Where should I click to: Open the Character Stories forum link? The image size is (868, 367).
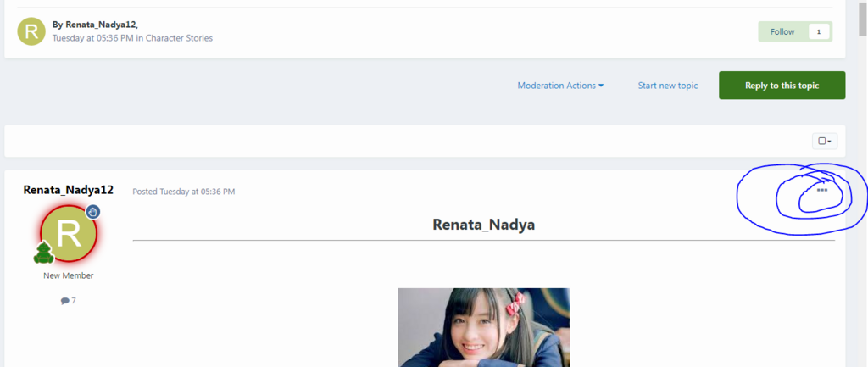point(179,38)
